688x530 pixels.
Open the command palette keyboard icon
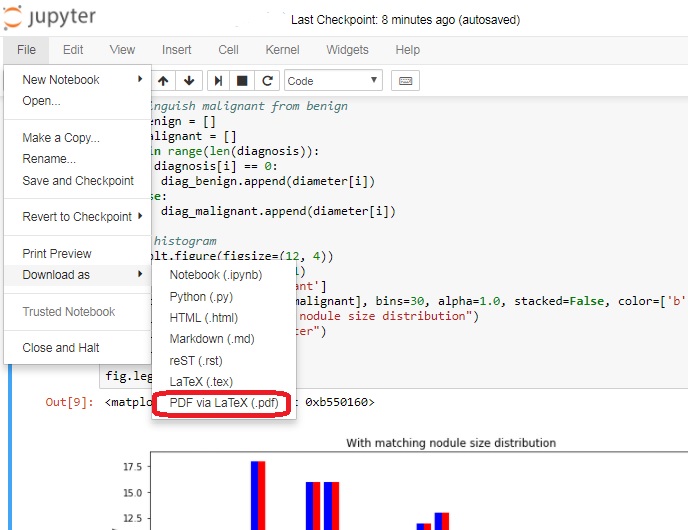point(405,81)
